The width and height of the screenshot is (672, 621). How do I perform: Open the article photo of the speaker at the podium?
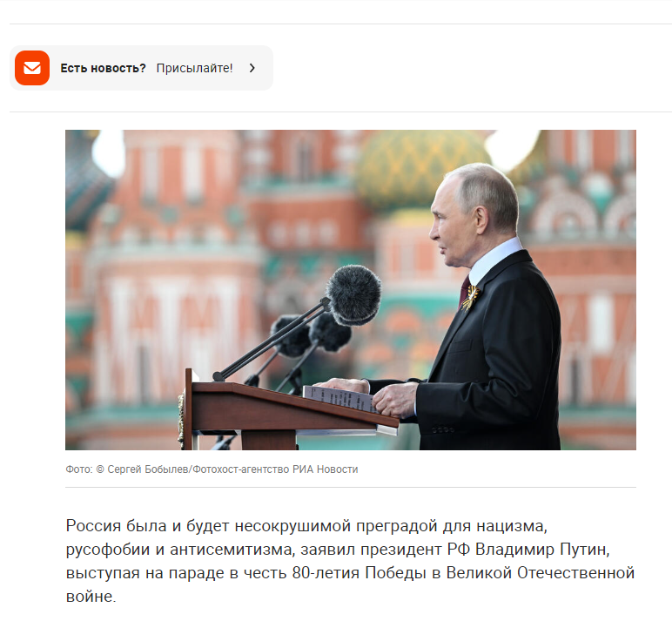351,290
